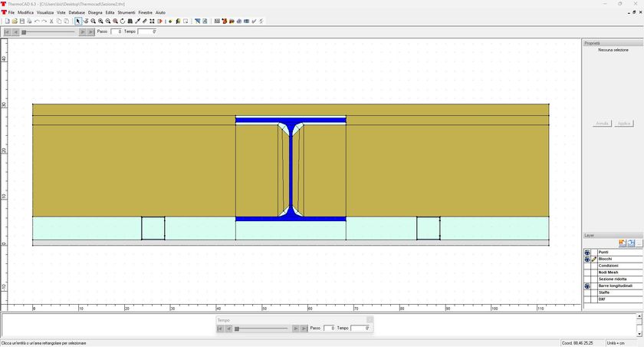The width and height of the screenshot is (644, 347).
Task: Click the toolbar checkmark verify icon
Action: tap(255, 21)
